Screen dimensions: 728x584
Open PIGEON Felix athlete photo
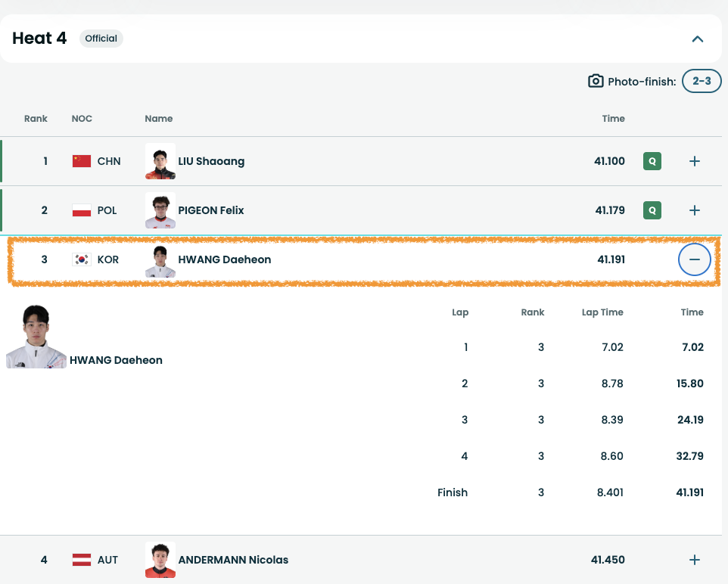[160, 210]
